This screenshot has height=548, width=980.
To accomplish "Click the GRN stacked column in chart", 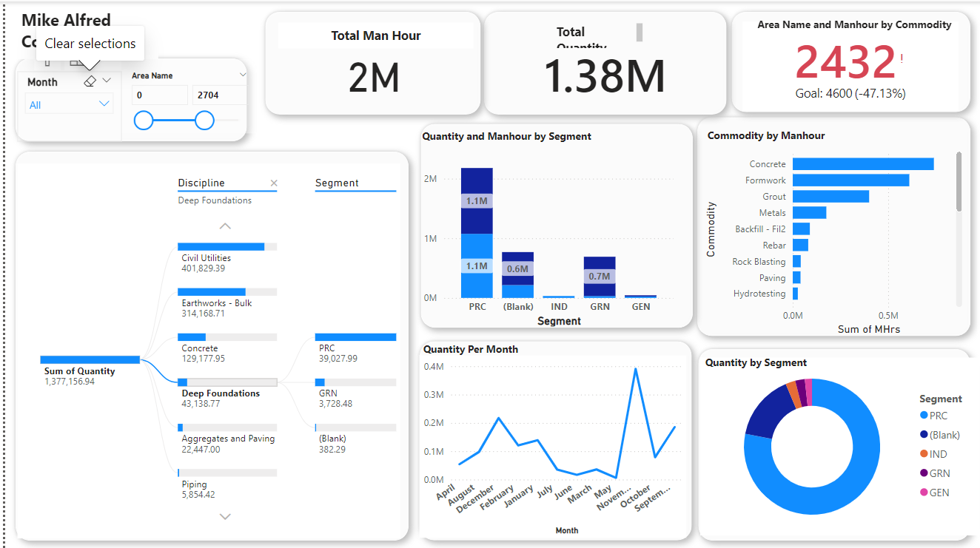I will 600,277.
